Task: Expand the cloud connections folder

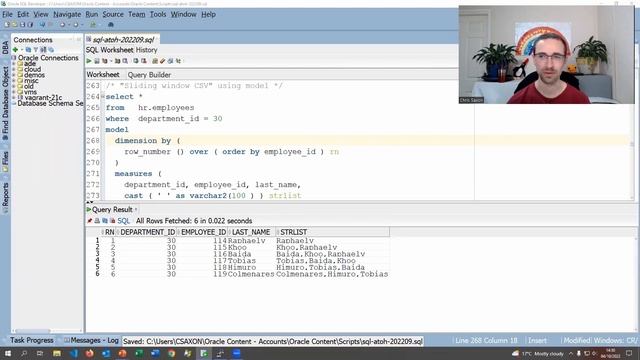Action: point(14,69)
